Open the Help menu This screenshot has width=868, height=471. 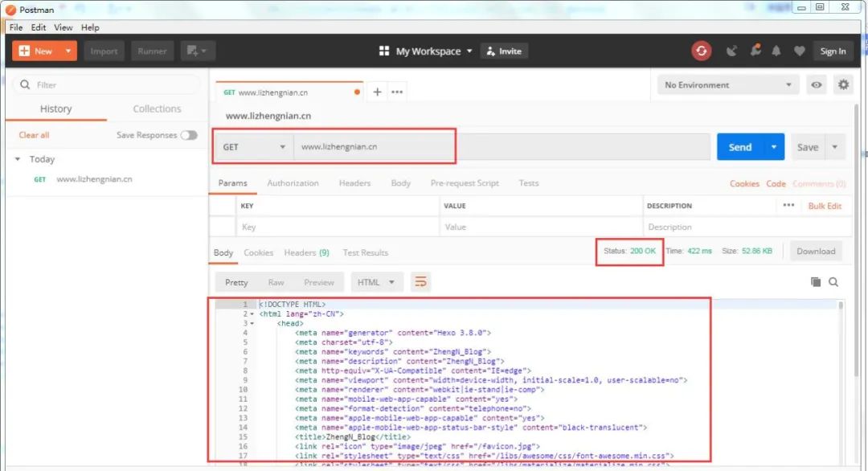point(90,27)
